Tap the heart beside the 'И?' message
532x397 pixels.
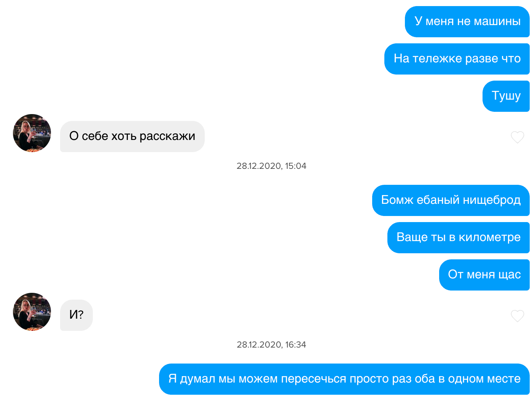(517, 316)
